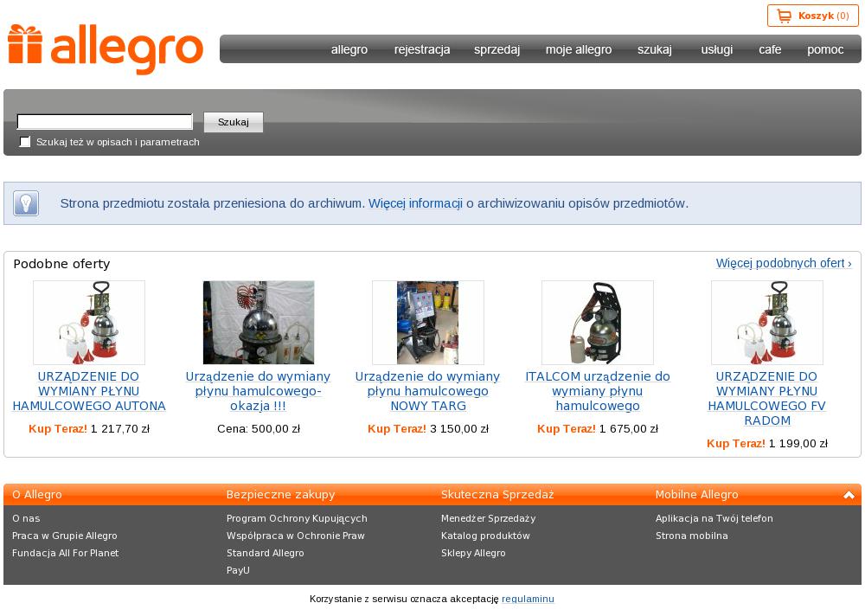Click the Allegro gift logo
Screen dimensions: 865x616
click(x=106, y=48)
